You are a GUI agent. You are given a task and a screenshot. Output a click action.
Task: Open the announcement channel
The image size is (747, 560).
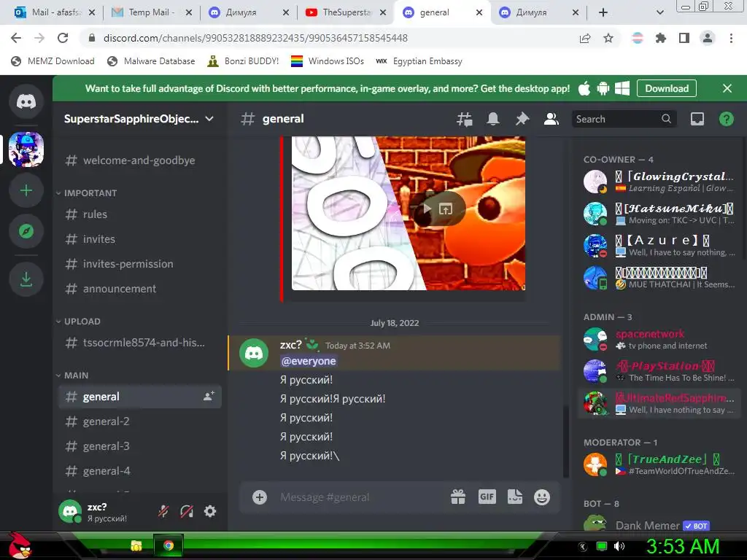coord(139,289)
